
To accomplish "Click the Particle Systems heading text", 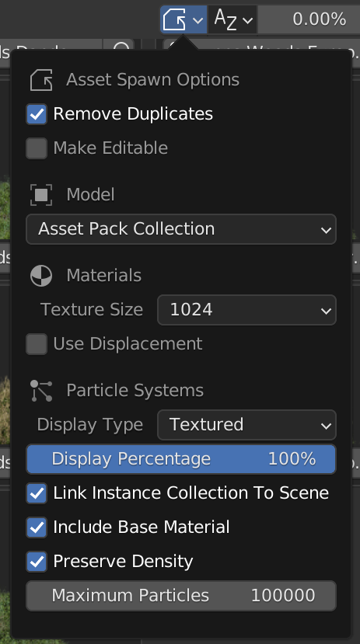I will click(x=135, y=391).
